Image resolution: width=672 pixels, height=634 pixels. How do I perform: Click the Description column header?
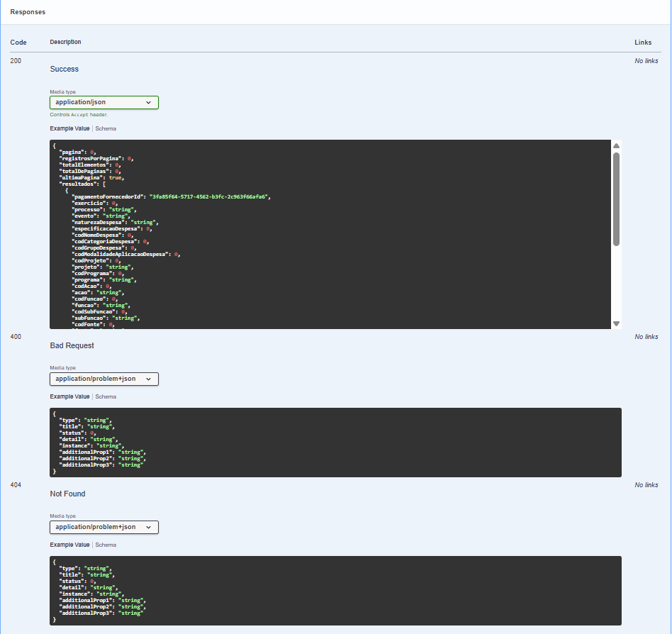(x=66, y=42)
